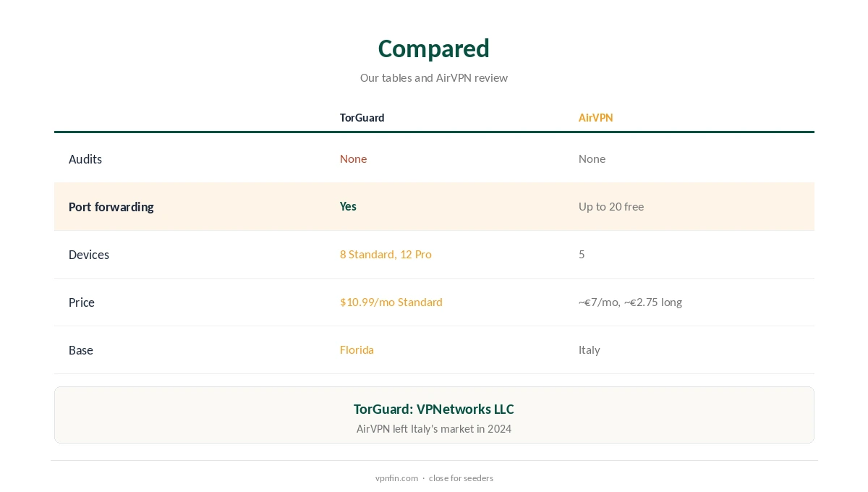This screenshot has width=868, height=492.
Task: Click the 'TorGuard: VPNetworks LLC' callout title
Action: 434,409
